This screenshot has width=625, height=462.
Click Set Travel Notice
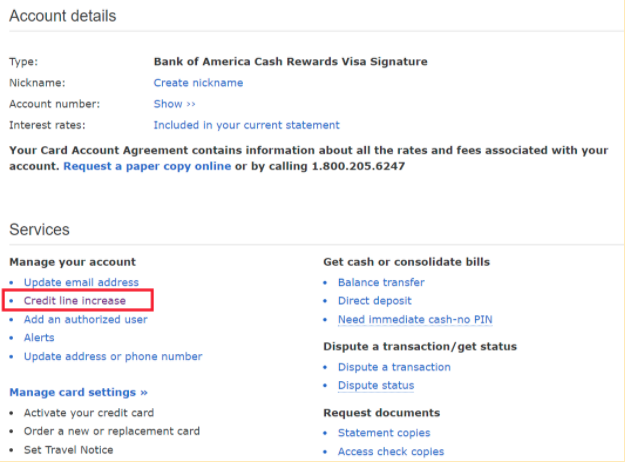pyautogui.click(x=68, y=450)
